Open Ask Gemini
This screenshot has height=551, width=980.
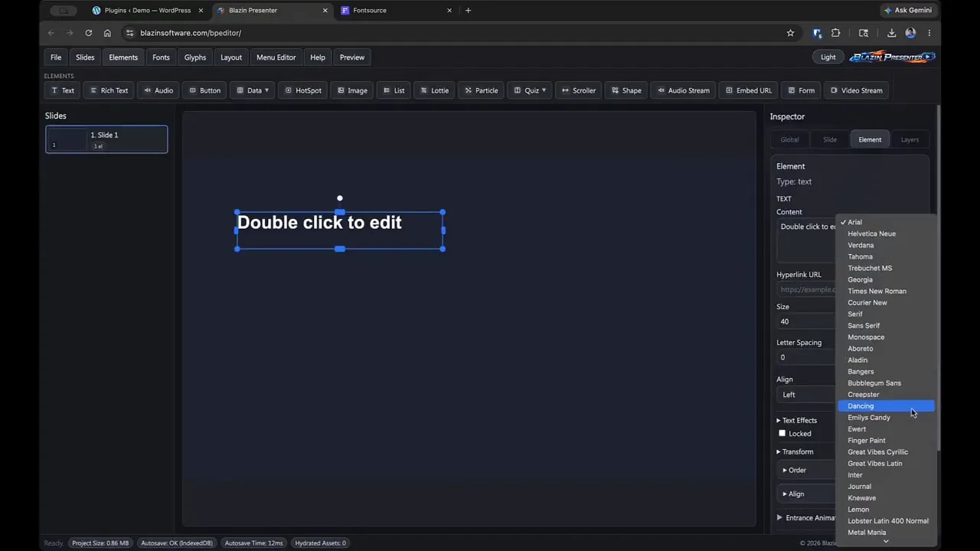908,10
